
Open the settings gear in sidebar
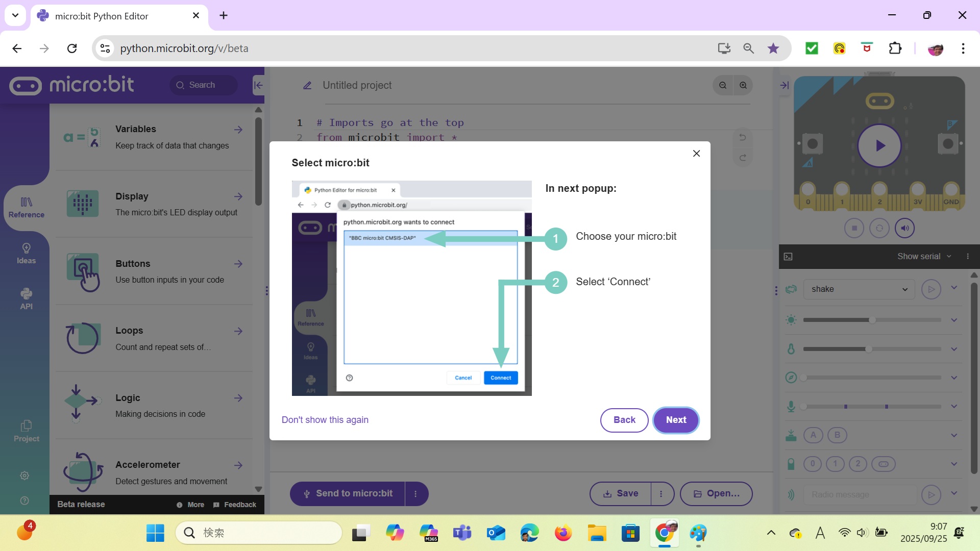pyautogui.click(x=24, y=475)
